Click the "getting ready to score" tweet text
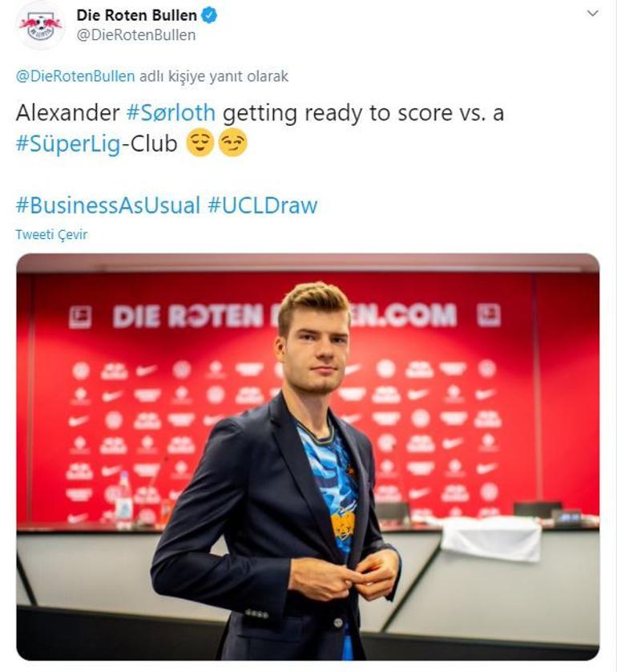617x672 pixels. click(329, 112)
